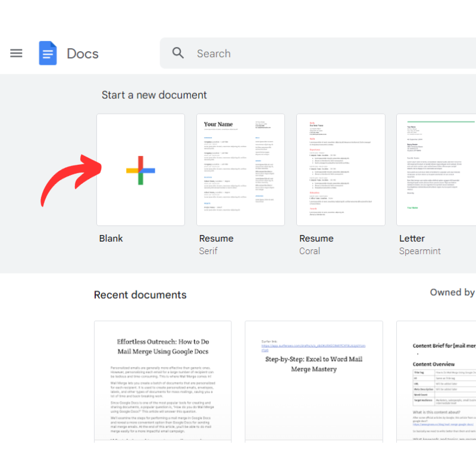476x476 pixels.
Task: Click the Spearmint template subtitle
Action: (x=419, y=251)
